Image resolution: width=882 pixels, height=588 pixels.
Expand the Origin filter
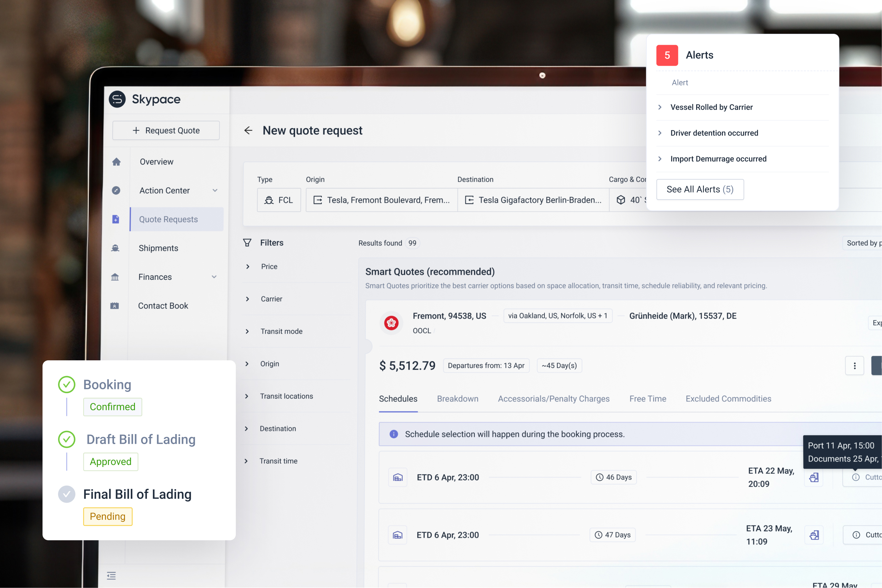point(246,364)
